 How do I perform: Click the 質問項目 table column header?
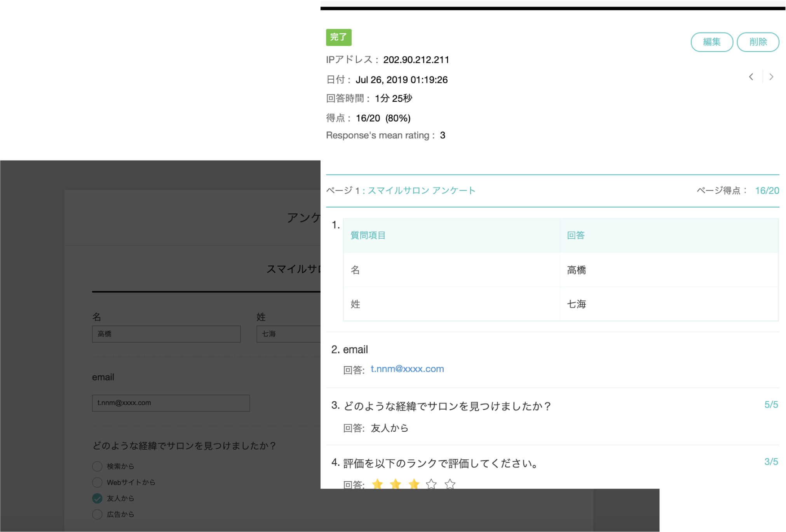coord(368,235)
